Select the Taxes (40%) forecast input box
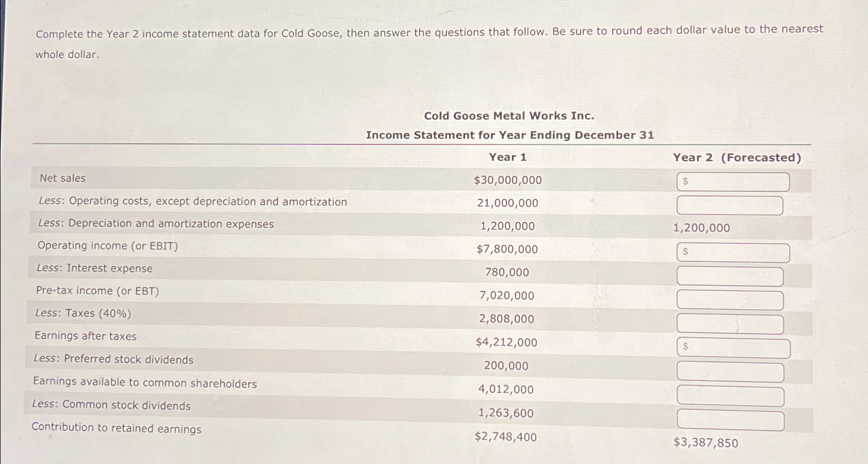This screenshot has width=868, height=464. [x=730, y=324]
